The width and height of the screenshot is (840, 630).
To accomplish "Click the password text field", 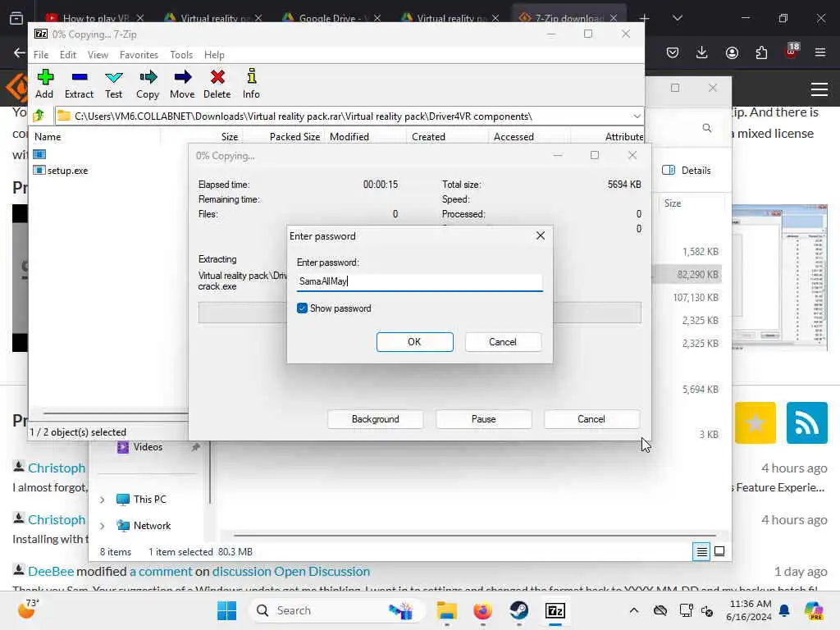I will tap(419, 281).
